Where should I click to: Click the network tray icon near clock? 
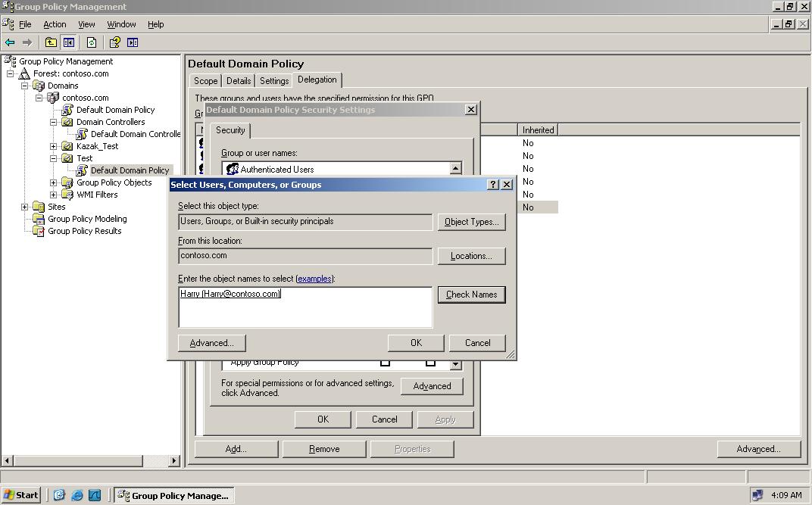pos(757,495)
